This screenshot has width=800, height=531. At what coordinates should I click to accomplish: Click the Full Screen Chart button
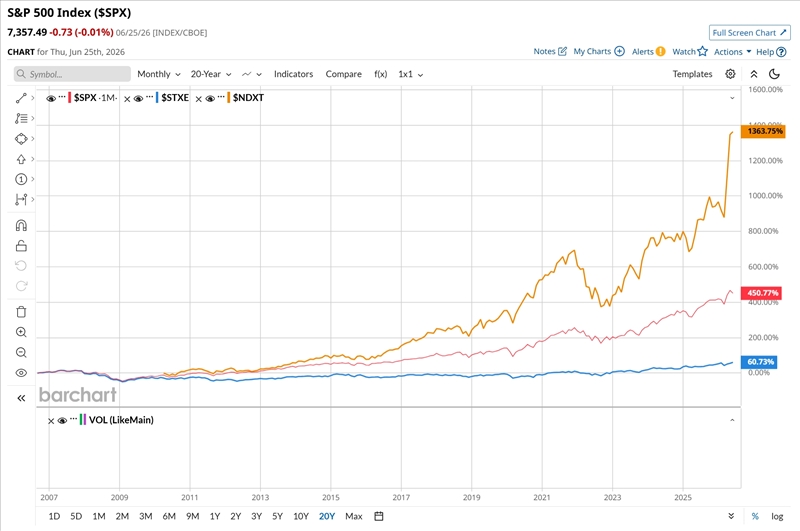click(749, 33)
